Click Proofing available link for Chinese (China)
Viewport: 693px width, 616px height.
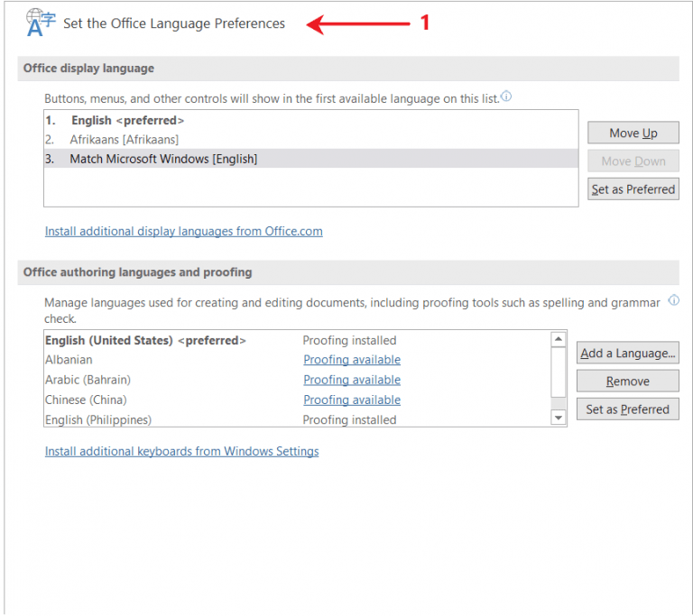[x=352, y=400]
